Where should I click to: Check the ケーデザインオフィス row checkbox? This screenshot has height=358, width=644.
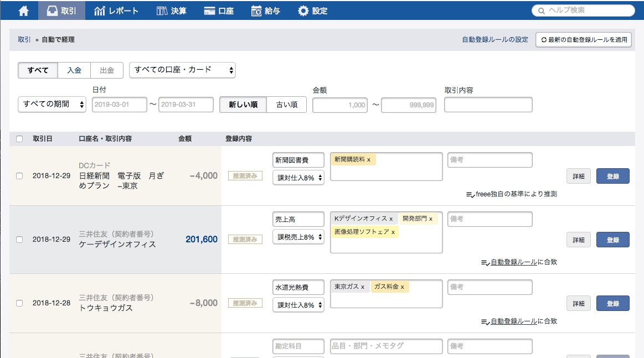click(x=19, y=240)
